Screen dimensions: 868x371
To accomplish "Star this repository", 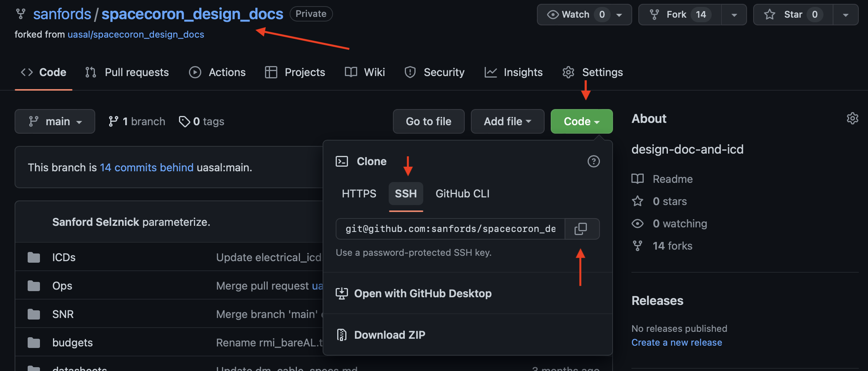I will [793, 15].
